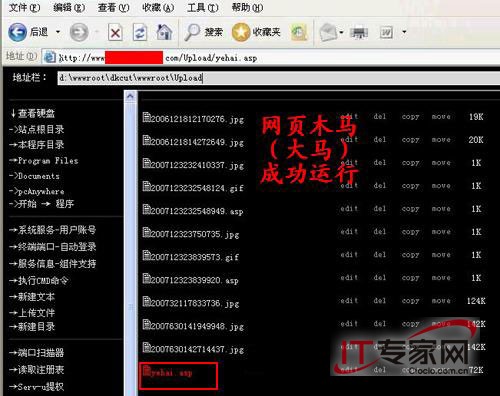
Task: Click file icon beside 200712323839920.asp
Action: coord(147,279)
